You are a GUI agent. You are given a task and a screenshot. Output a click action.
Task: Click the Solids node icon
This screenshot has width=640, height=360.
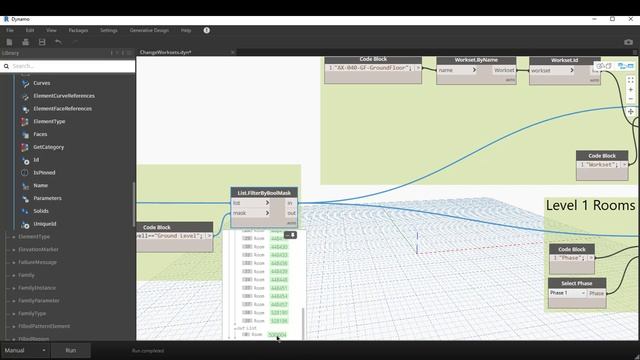point(25,211)
